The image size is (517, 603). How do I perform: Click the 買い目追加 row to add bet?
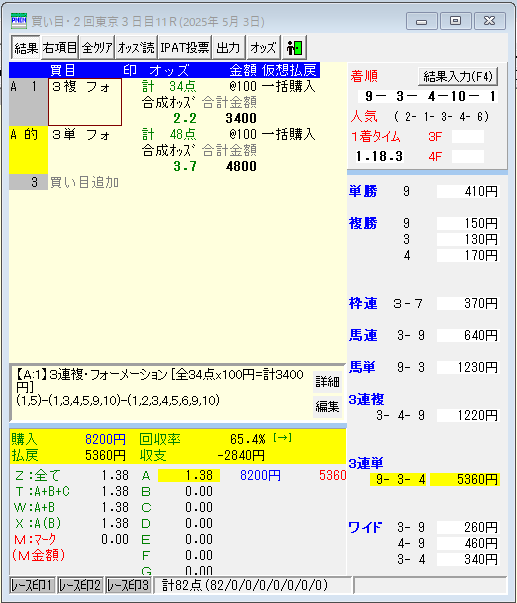point(84,182)
